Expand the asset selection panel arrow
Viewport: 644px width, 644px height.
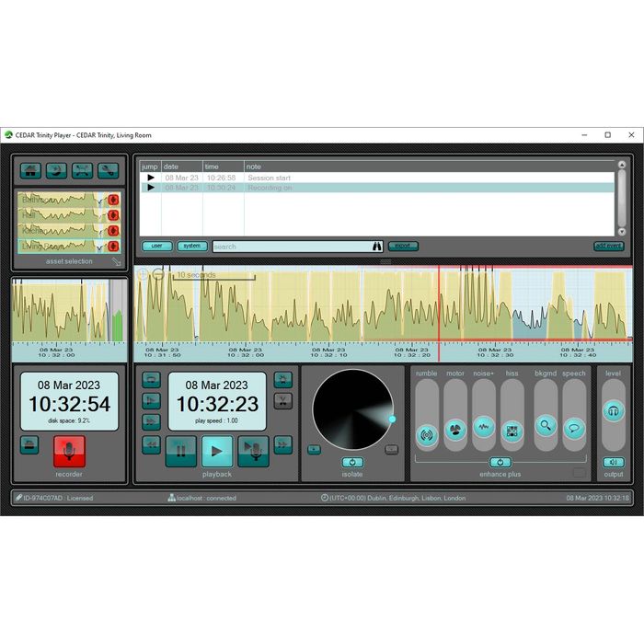click(x=117, y=261)
